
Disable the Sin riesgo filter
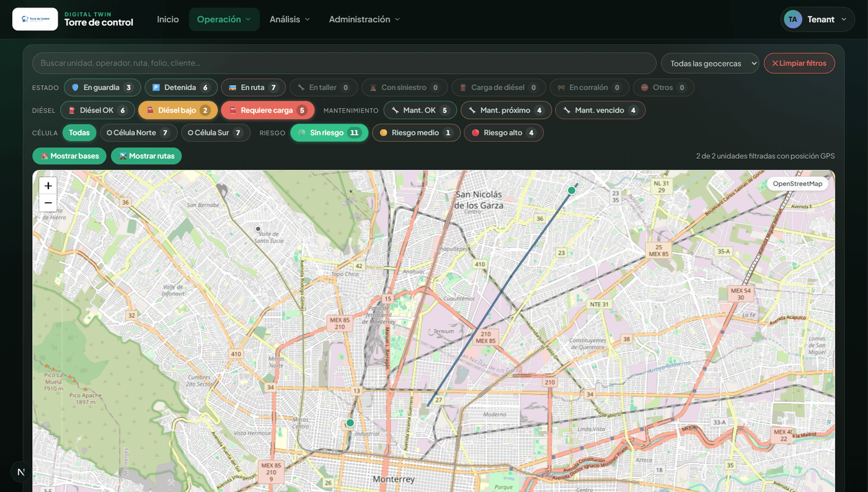[329, 133]
